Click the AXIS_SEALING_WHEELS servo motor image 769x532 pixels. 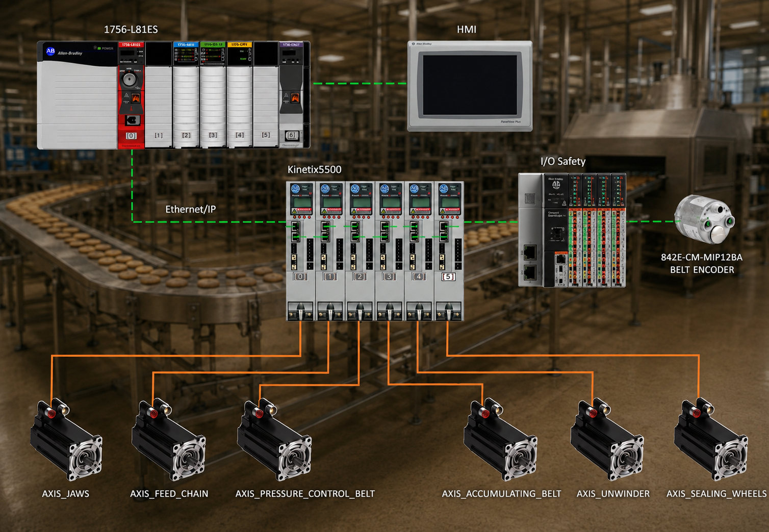coord(711,440)
